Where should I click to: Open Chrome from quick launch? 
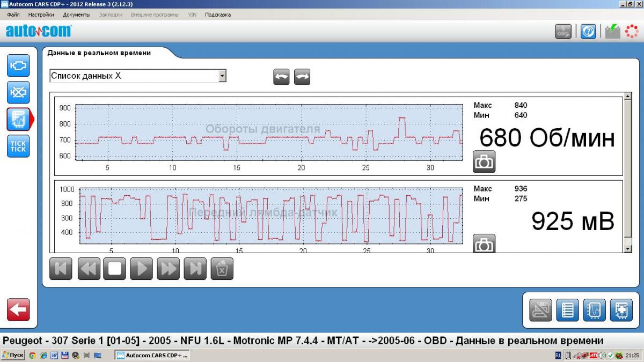[33, 355]
